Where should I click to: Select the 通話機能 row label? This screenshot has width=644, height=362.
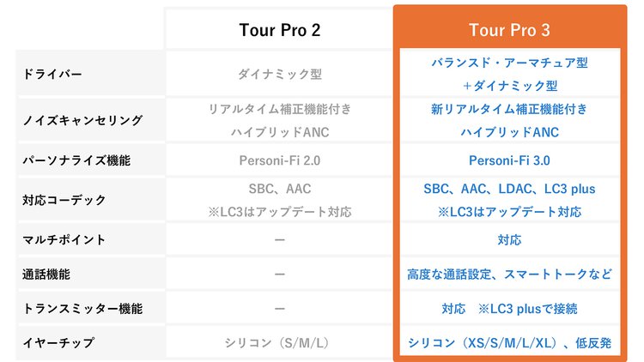(46, 275)
